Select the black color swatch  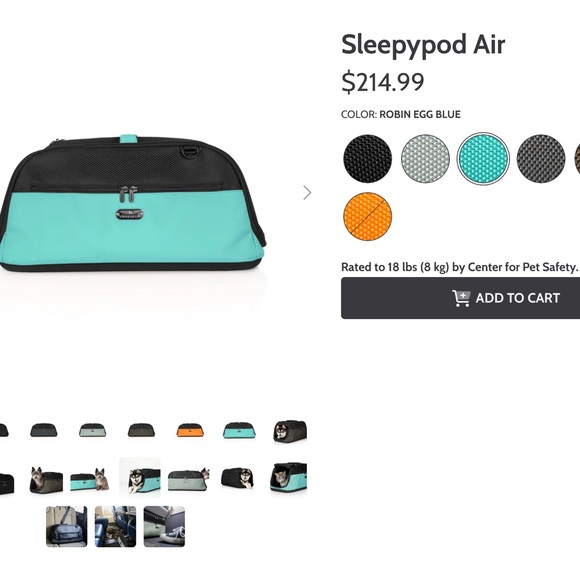pos(367,159)
